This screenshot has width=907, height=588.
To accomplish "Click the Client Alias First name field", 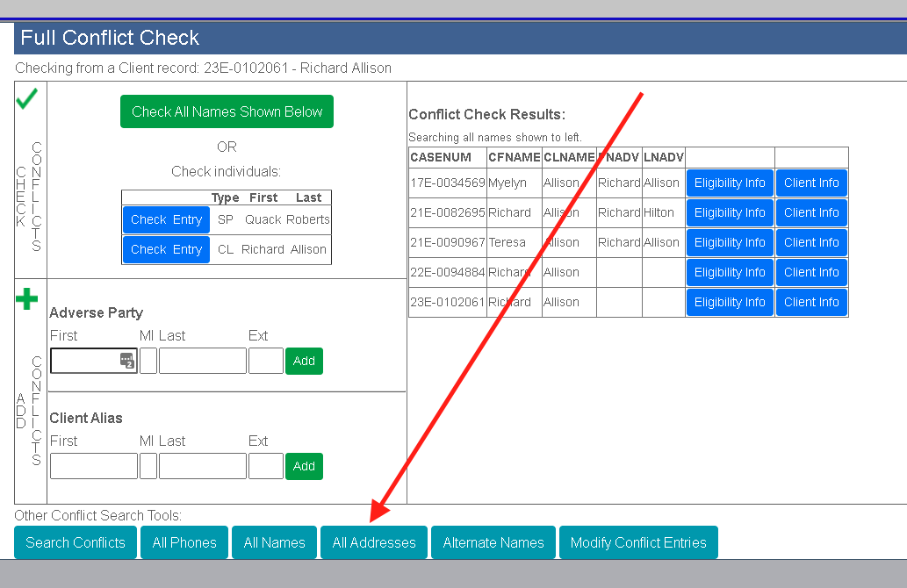I will pos(93,466).
